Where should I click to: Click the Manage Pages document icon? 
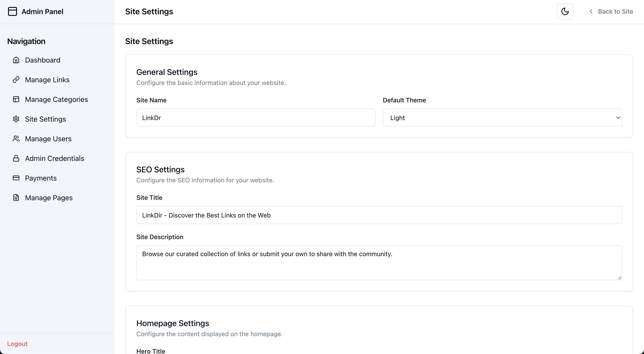(x=16, y=198)
